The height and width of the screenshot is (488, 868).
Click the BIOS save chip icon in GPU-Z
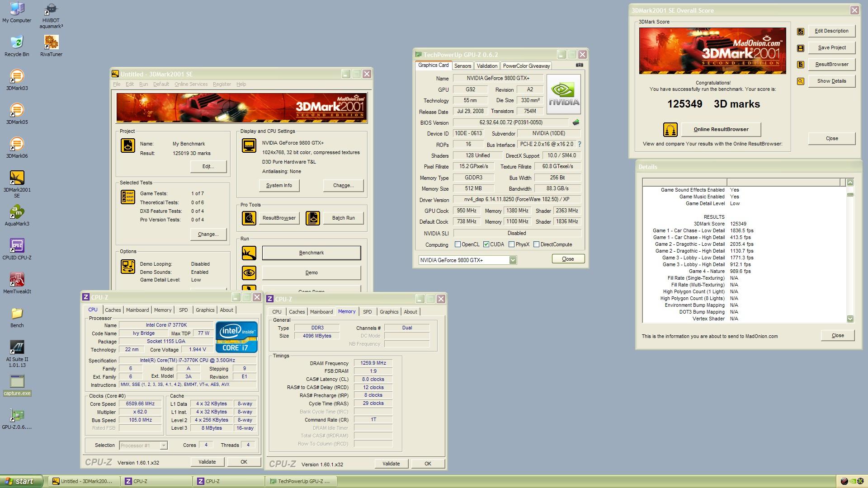coord(576,122)
